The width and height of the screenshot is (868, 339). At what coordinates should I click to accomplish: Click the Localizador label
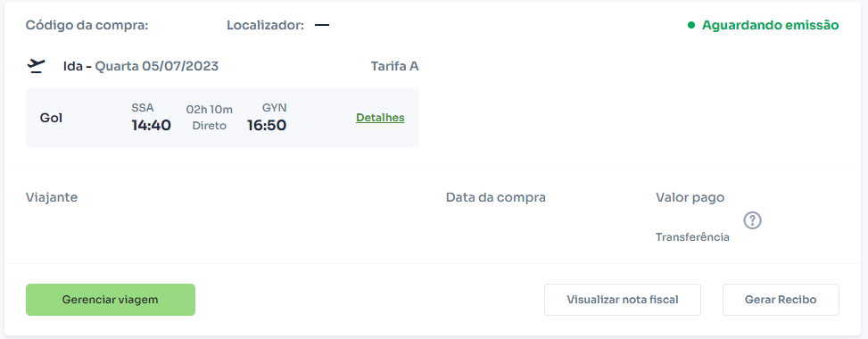[x=266, y=26]
